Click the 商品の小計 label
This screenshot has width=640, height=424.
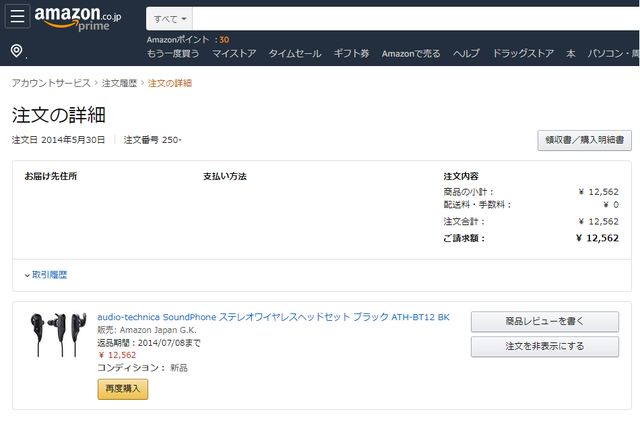[469, 192]
